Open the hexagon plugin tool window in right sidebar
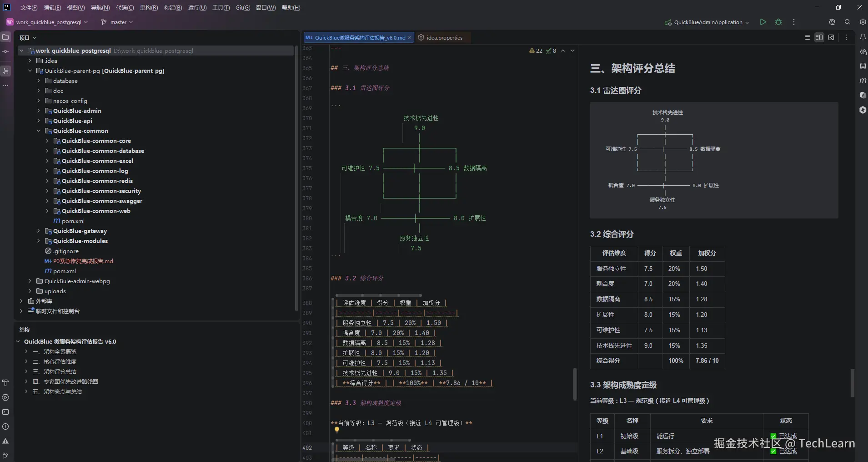 pos(863,110)
